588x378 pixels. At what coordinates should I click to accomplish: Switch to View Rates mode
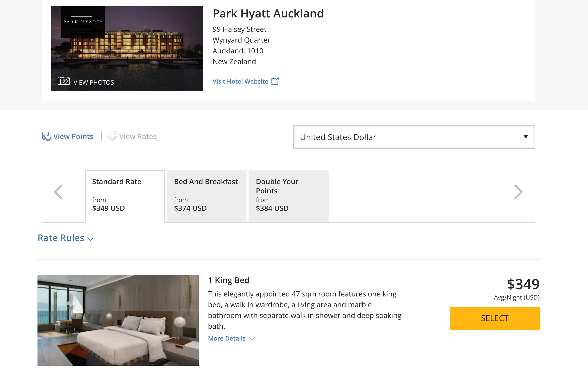tap(138, 136)
